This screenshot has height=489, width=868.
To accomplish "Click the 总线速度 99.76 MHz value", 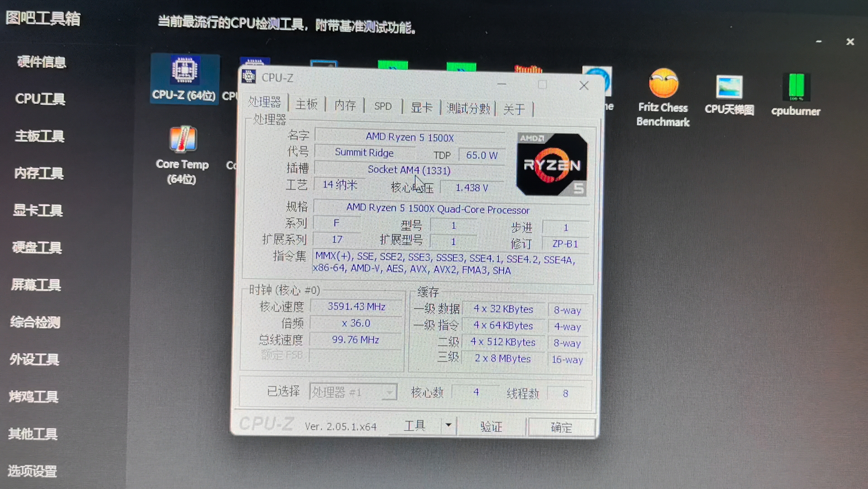I will 355,340.
